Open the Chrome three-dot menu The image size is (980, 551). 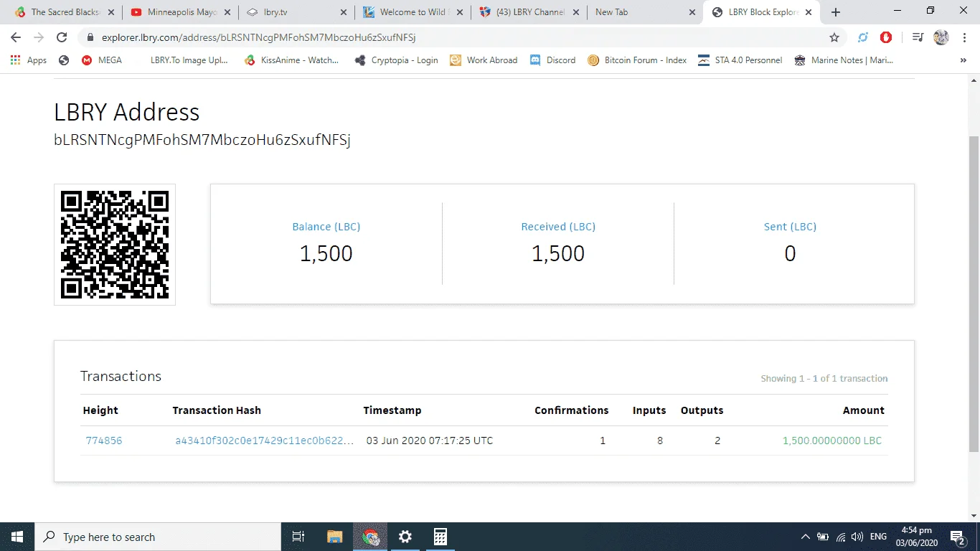963,38
